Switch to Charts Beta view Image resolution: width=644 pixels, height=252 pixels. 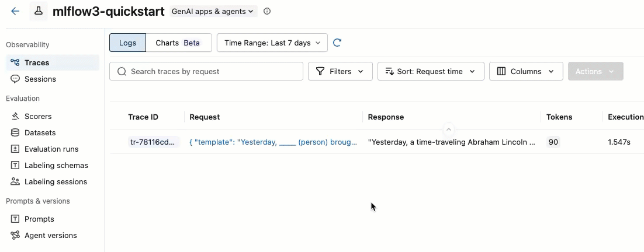click(178, 43)
